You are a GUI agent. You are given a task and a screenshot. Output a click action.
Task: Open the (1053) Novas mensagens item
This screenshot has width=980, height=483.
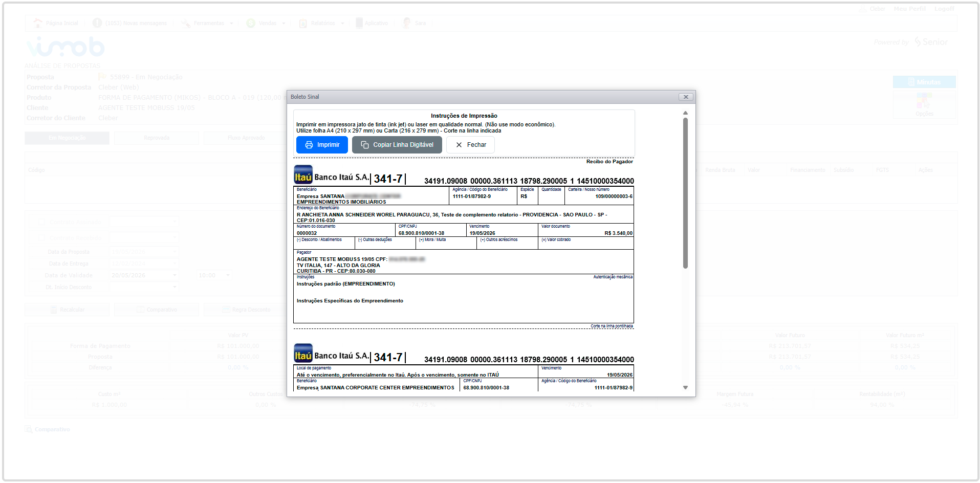click(130, 23)
